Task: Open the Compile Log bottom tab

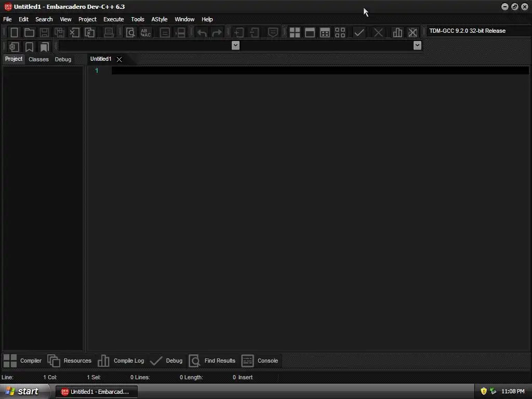Action: pos(121,361)
